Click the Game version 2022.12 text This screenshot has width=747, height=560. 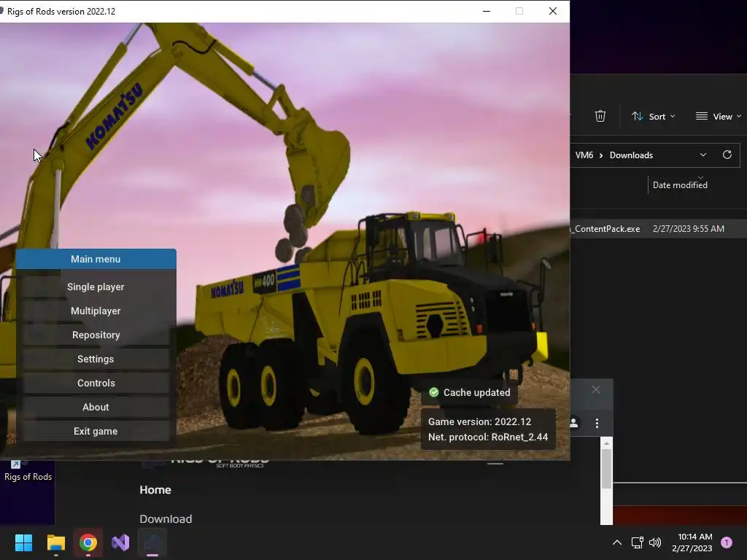479,421
